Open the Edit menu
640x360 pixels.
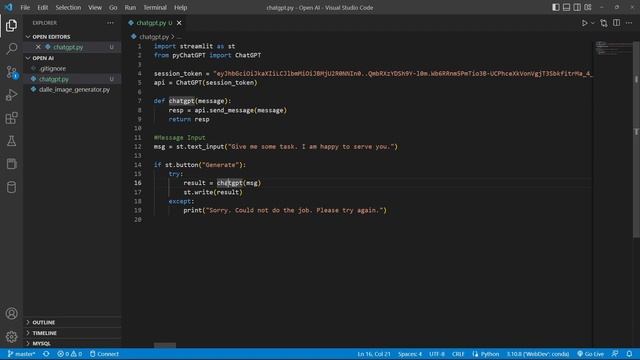(42, 7)
